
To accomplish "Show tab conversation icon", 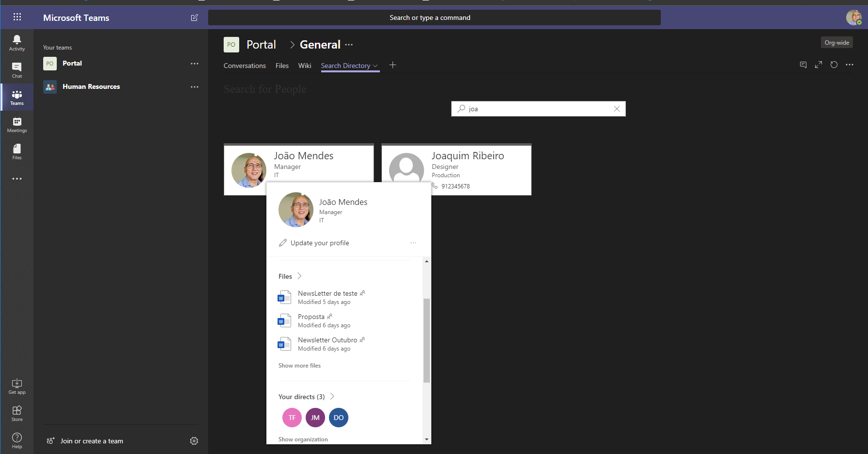I will (x=803, y=65).
